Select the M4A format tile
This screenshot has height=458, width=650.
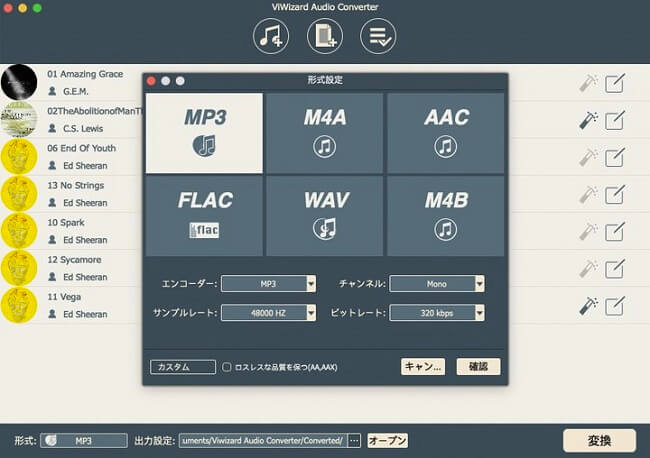point(324,133)
